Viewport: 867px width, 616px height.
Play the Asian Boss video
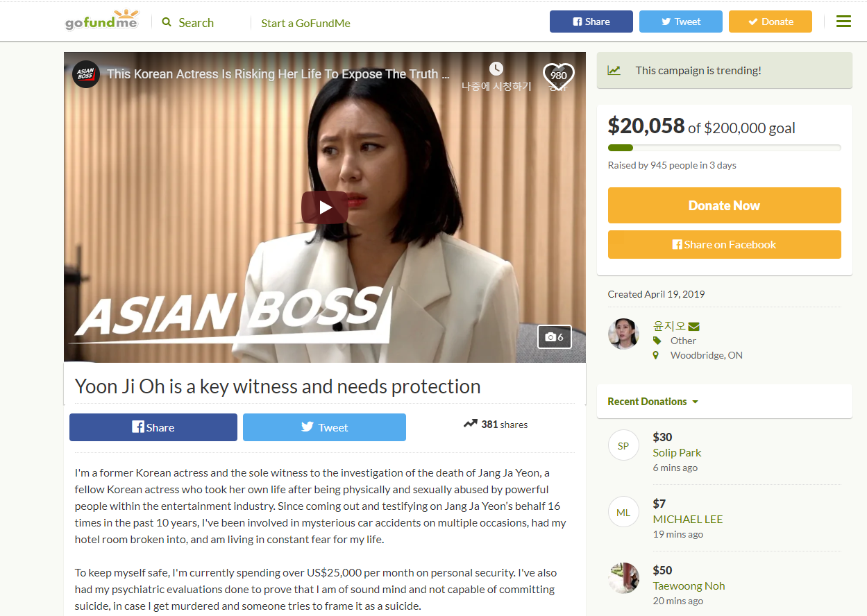[x=325, y=207]
